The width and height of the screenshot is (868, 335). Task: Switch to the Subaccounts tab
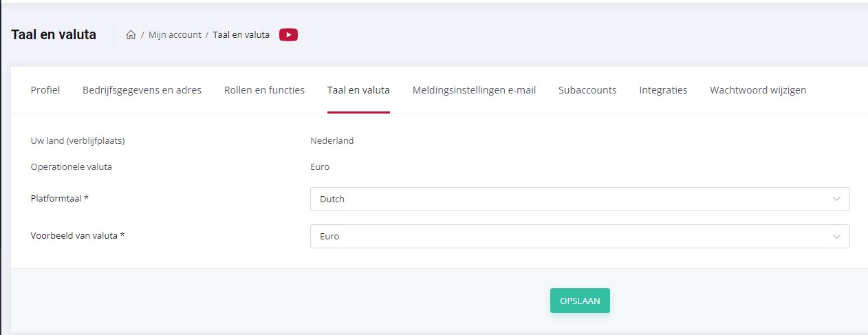click(587, 90)
